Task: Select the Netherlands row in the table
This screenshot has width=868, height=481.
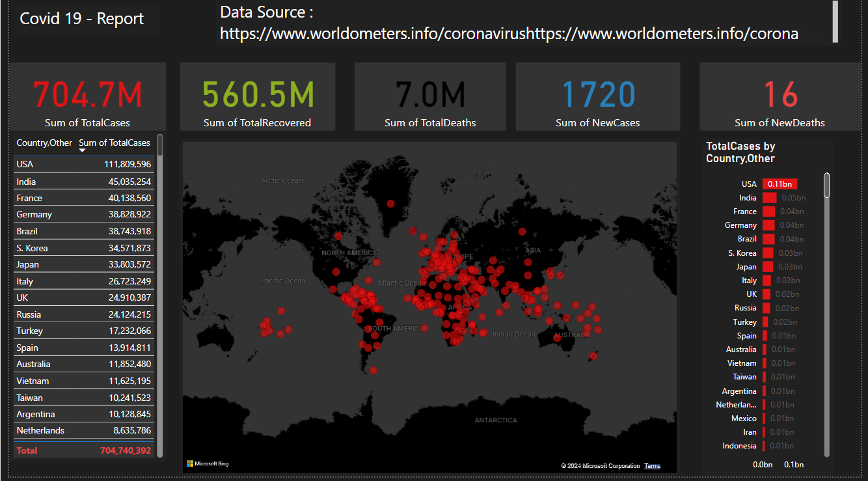Action: tap(83, 430)
